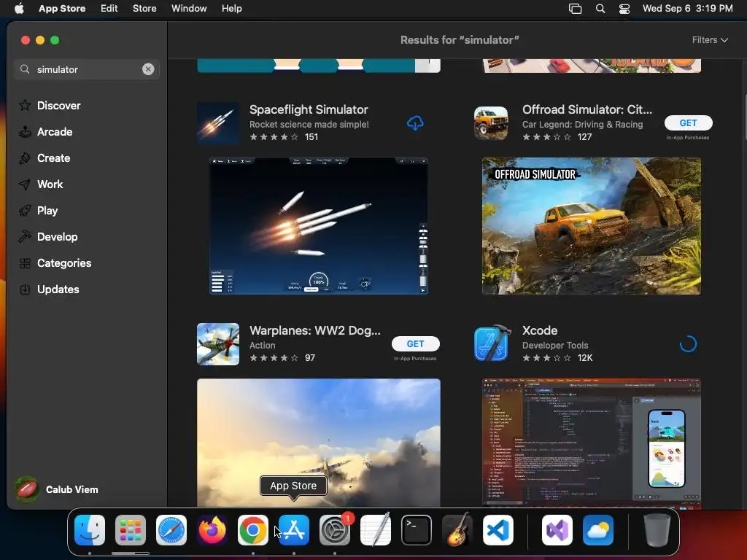Open the Play section

[x=38, y=211]
